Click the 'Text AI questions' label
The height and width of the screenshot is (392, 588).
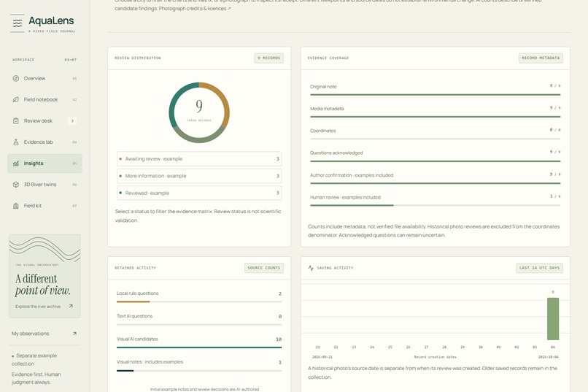point(134,316)
